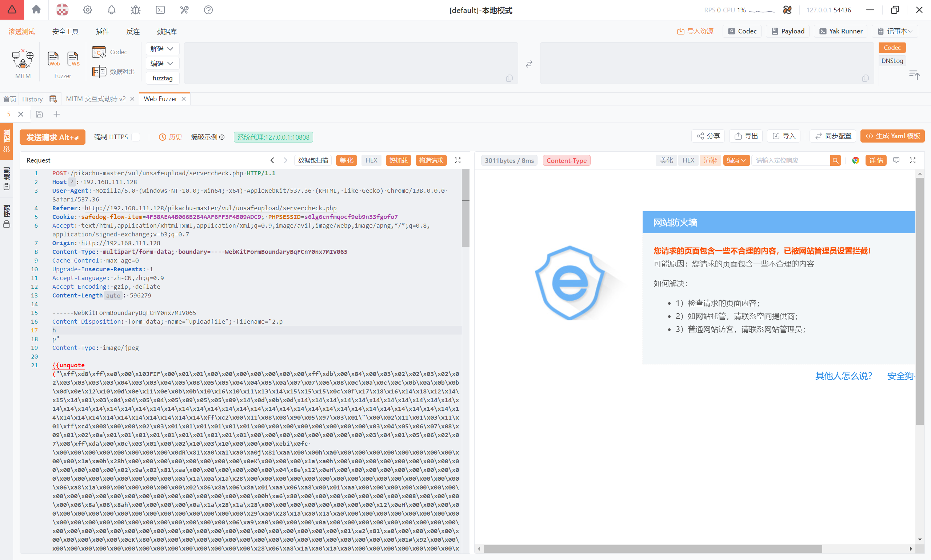Open the Web Fuzzer icon
This screenshot has height=560, width=931.
click(53, 59)
